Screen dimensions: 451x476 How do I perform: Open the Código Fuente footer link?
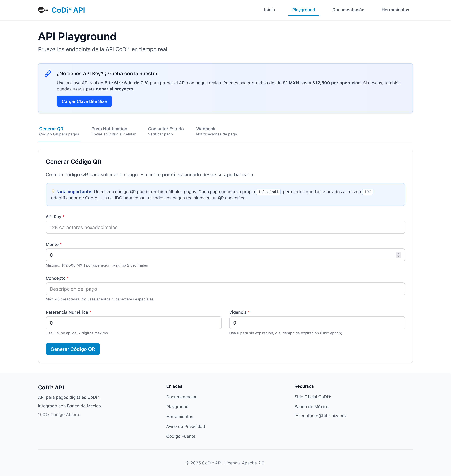[x=180, y=436]
